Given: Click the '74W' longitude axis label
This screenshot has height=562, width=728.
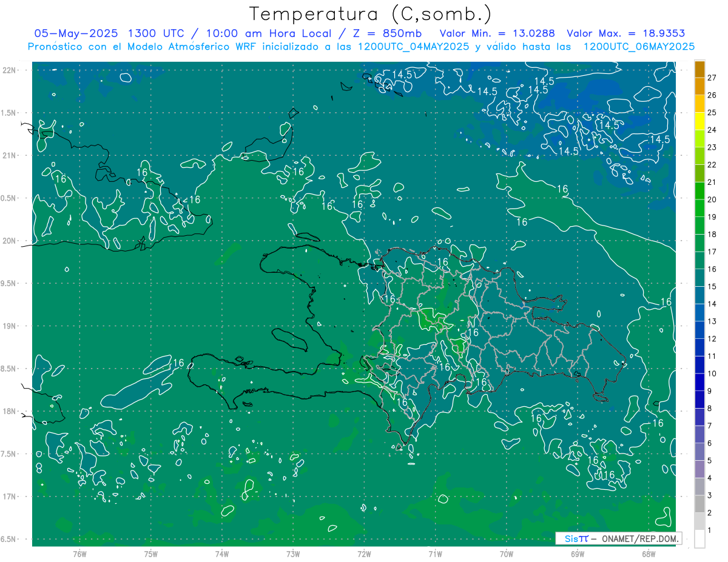Looking at the screenshot, I should coord(222,554).
